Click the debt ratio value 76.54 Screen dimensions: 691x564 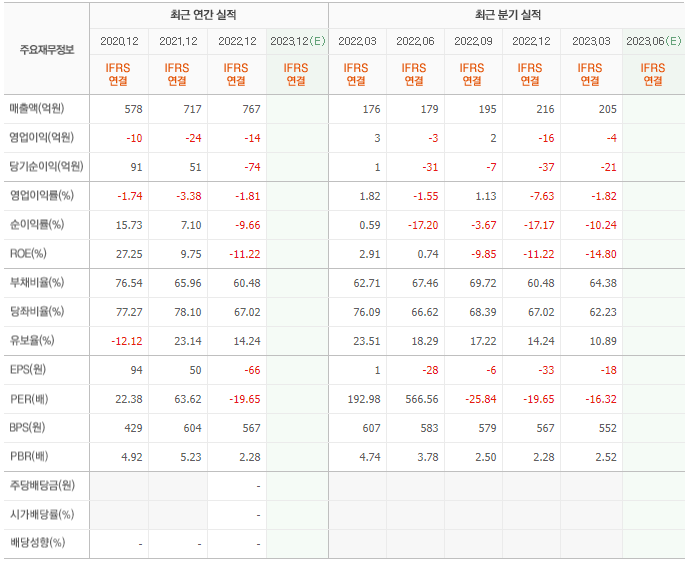click(129, 283)
